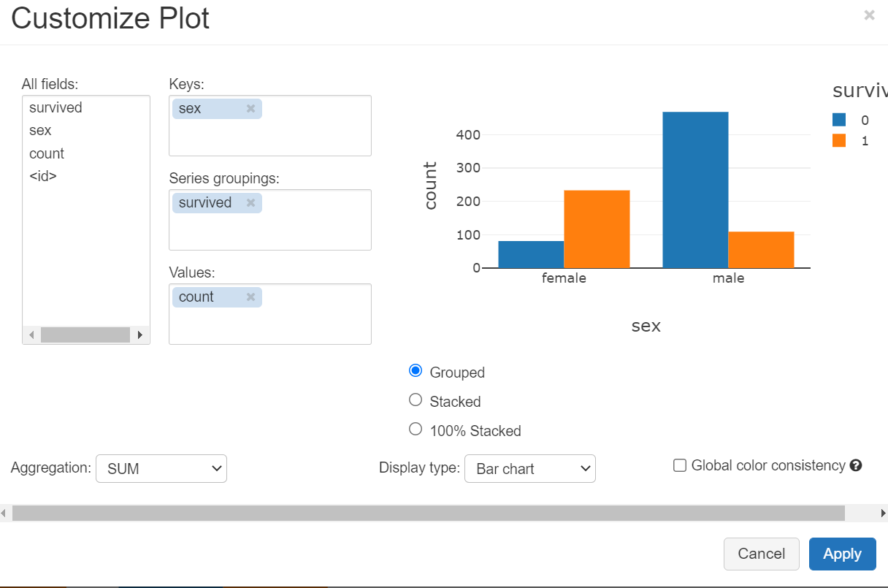Remove the count tag from Values
The width and height of the screenshot is (888, 588).
click(250, 297)
